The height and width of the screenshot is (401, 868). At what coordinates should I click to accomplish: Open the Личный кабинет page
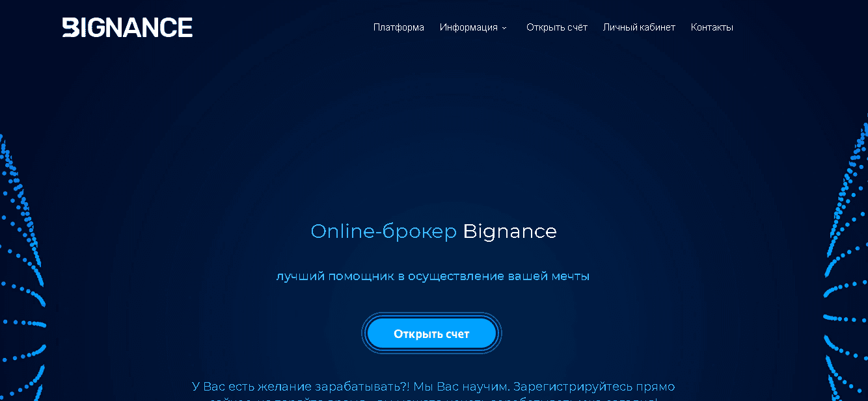point(638,27)
